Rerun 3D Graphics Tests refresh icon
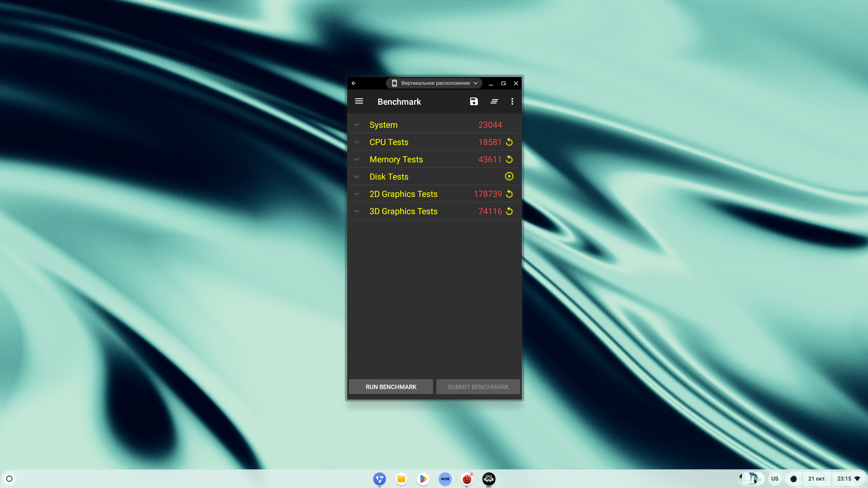 [509, 211]
